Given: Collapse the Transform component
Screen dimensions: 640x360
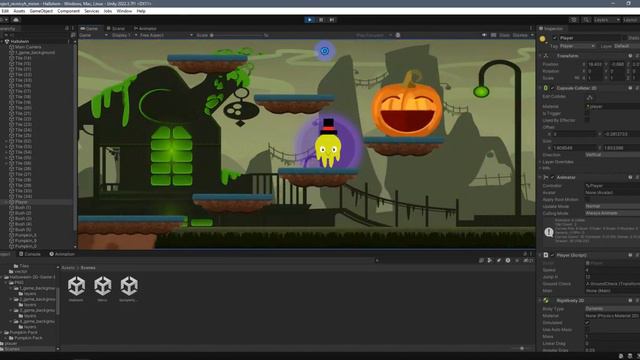Looking at the screenshot, I should pyautogui.click(x=540, y=56).
